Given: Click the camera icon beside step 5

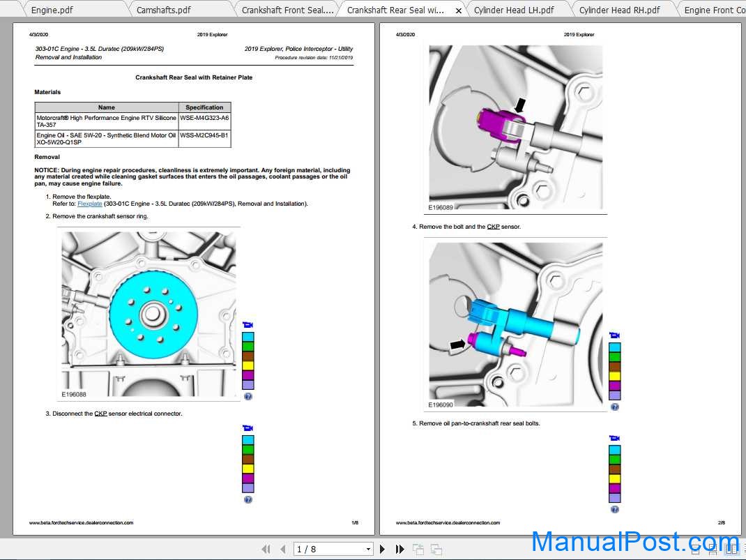Looking at the screenshot, I should (x=615, y=438).
